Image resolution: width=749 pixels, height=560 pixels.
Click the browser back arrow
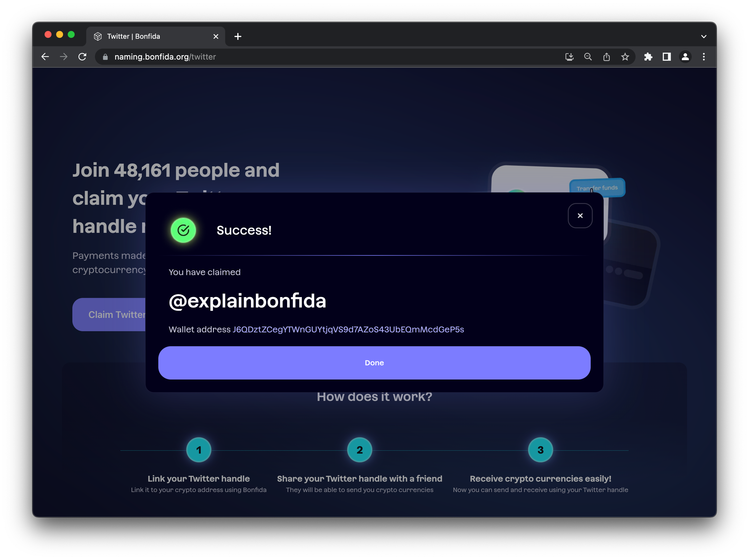[45, 57]
